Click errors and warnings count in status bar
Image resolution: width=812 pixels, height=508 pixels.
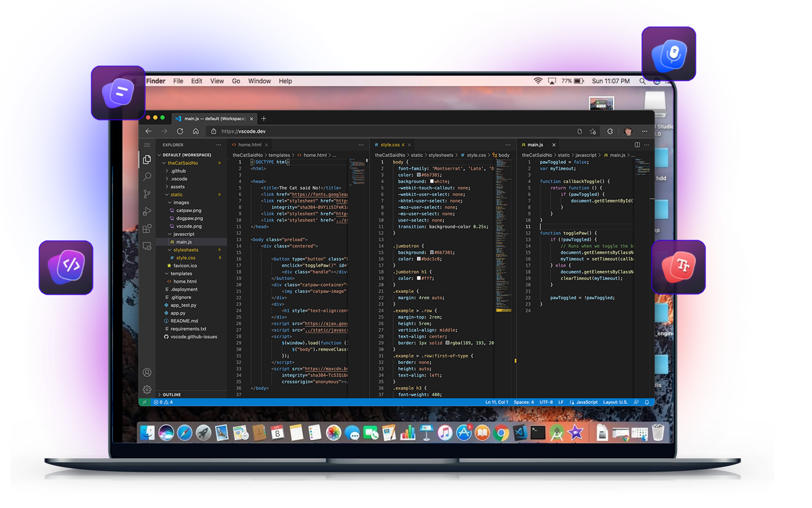click(x=163, y=402)
